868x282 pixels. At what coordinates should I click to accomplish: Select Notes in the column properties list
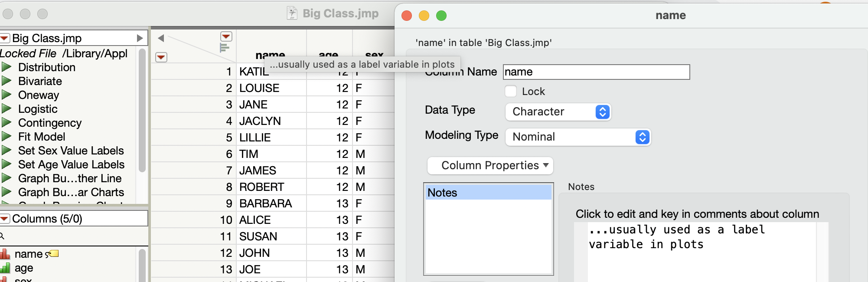tap(489, 193)
